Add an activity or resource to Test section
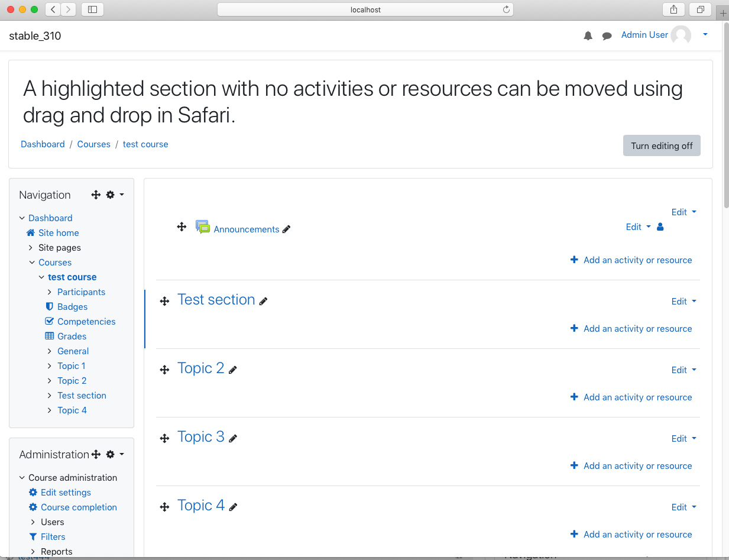This screenshot has width=729, height=560. tap(631, 329)
